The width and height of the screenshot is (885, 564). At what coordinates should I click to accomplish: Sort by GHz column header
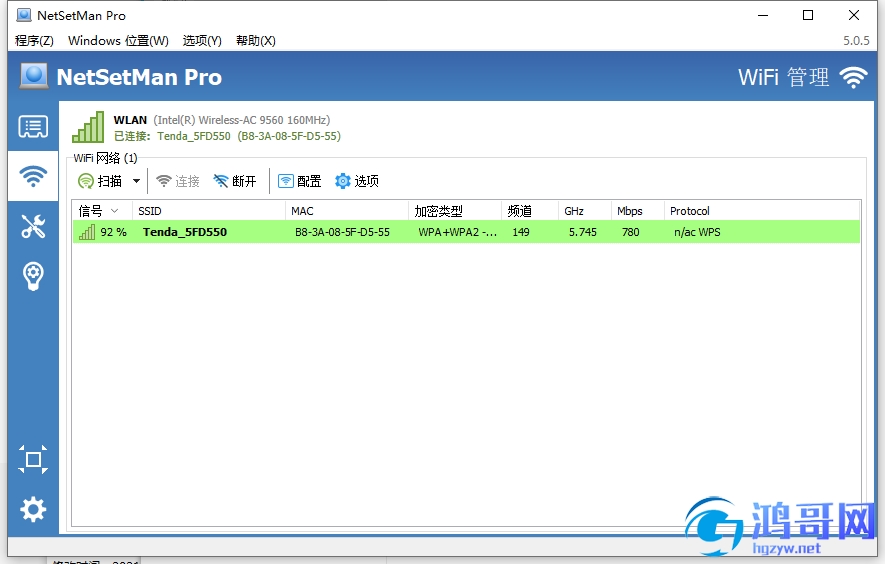585,211
